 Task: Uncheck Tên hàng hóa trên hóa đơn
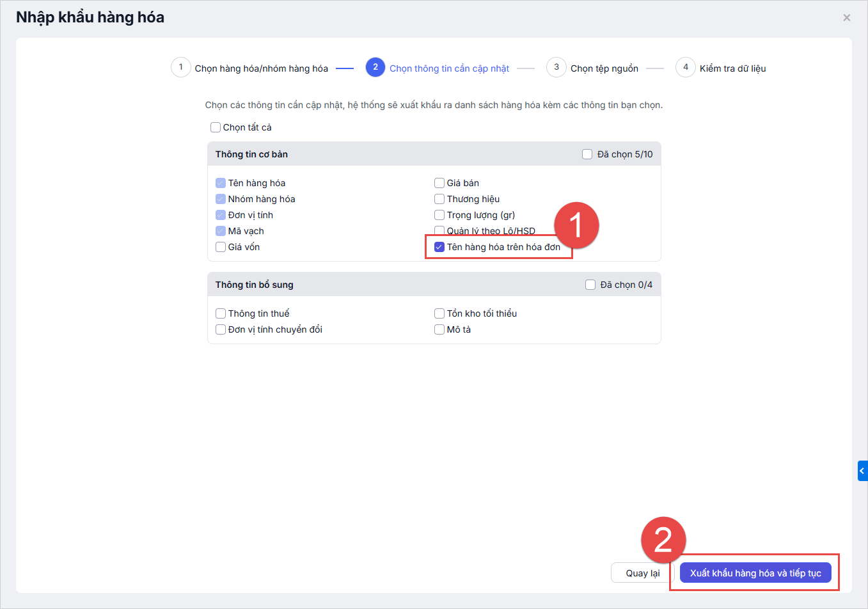[x=439, y=247]
